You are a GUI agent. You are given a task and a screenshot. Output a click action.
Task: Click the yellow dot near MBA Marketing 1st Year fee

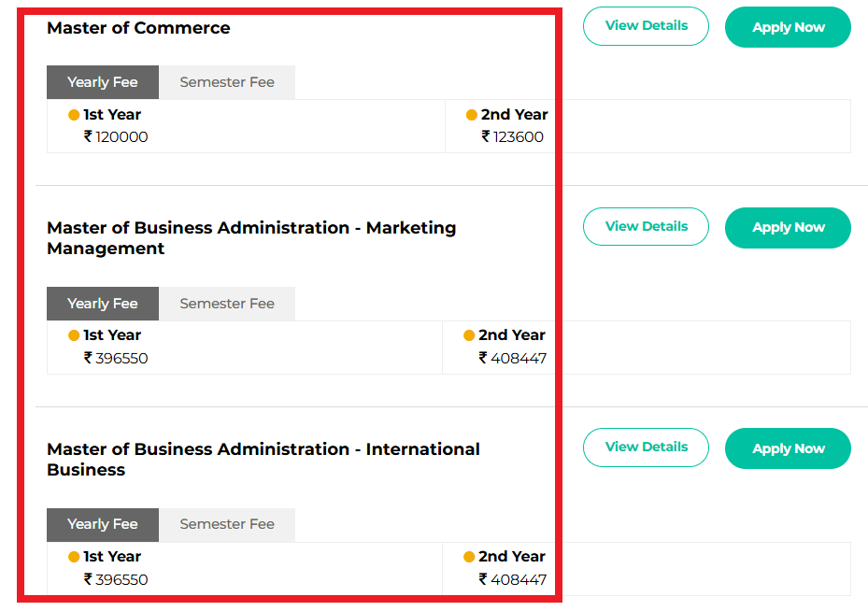(74, 334)
